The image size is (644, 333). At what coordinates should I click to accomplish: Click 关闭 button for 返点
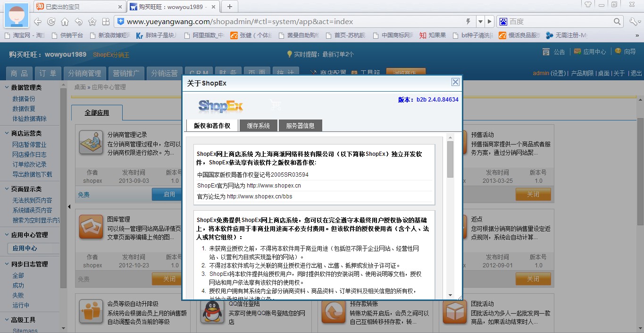coord(533,279)
